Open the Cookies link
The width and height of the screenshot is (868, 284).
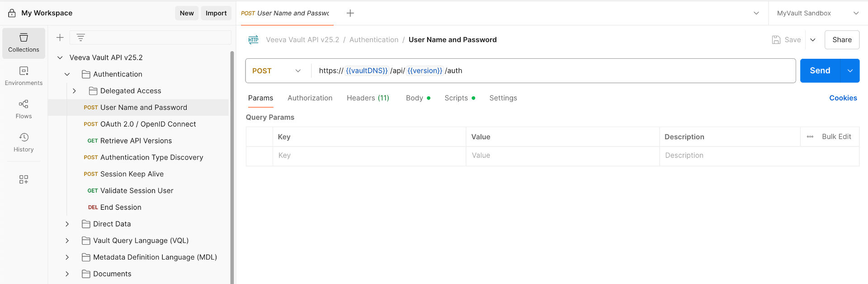pyautogui.click(x=843, y=98)
